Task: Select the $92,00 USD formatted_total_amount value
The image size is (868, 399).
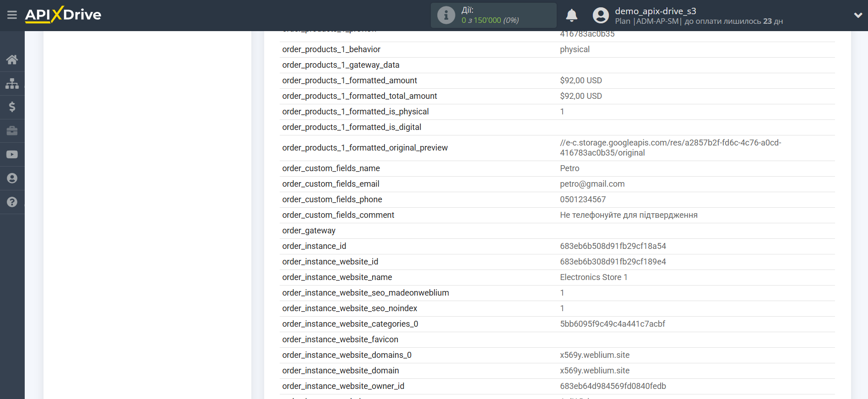Action: [581, 96]
